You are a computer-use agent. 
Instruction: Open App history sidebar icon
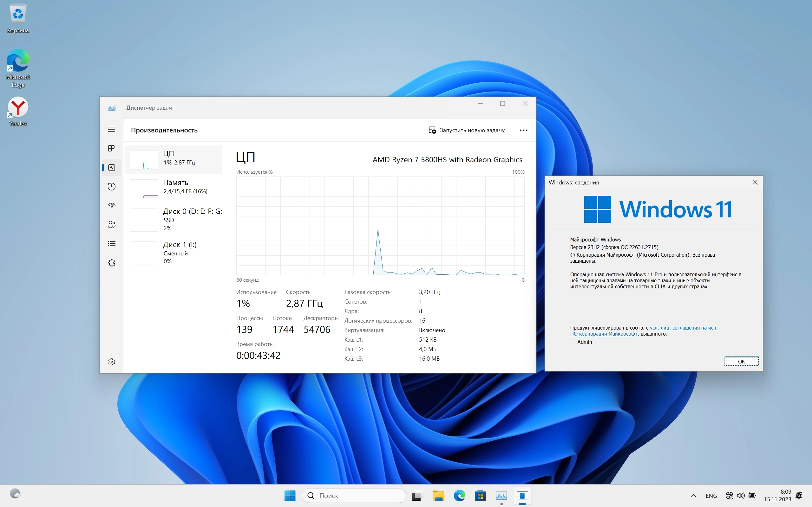tap(111, 186)
